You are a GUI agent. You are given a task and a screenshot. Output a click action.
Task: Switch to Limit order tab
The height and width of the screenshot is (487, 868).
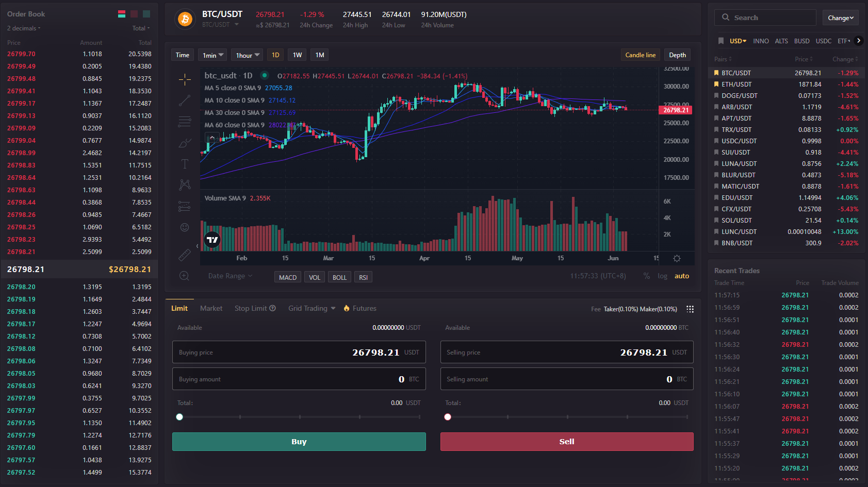point(179,308)
